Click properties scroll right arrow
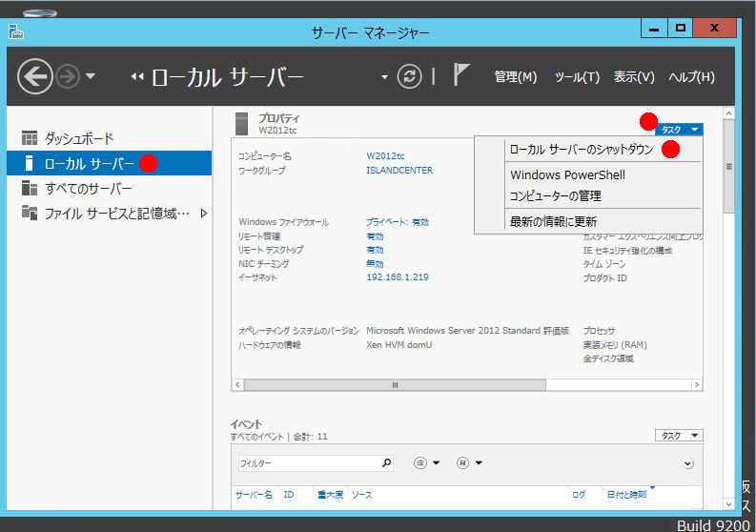The height and width of the screenshot is (532, 756). point(696,385)
